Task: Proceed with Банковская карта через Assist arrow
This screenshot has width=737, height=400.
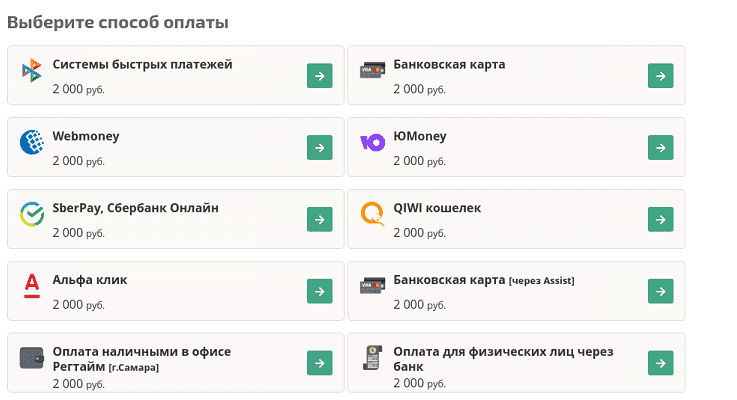Action: [660, 291]
